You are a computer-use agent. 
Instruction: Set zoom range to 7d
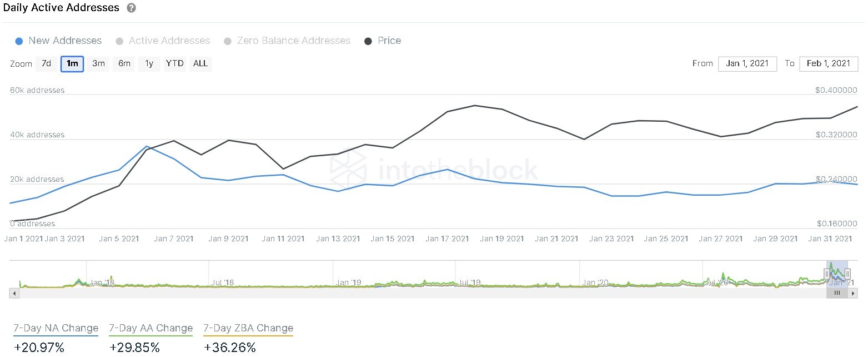tap(47, 63)
